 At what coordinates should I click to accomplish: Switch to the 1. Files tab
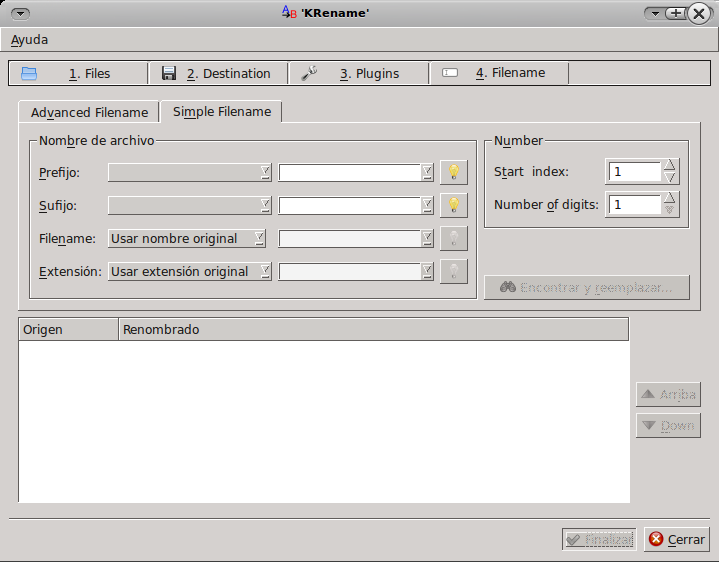tap(78, 73)
